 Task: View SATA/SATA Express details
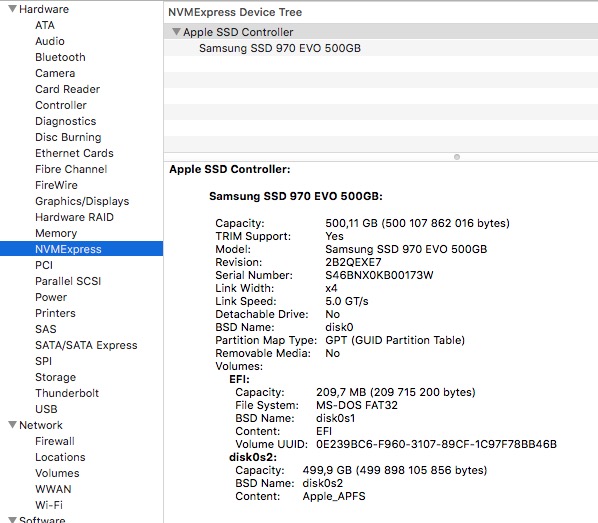[86, 345]
